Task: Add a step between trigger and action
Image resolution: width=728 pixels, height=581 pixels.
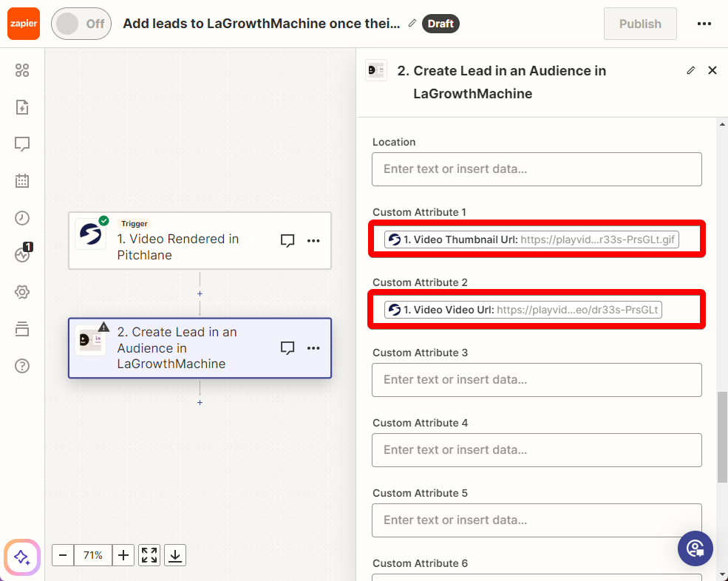Action: pyautogui.click(x=200, y=293)
